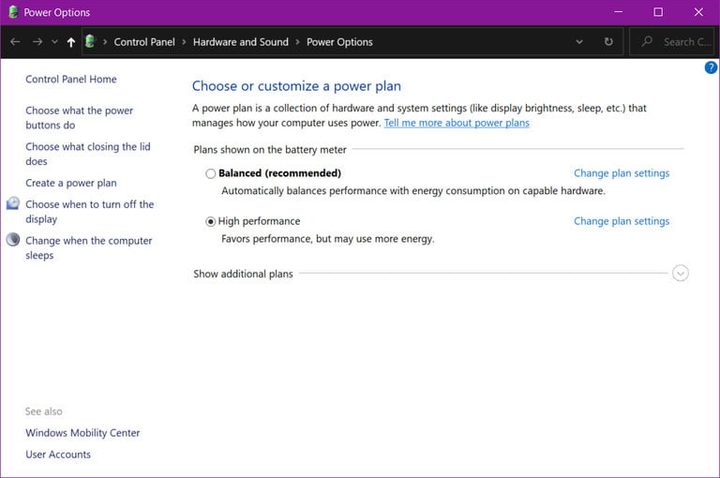The width and height of the screenshot is (720, 478).
Task: Click 'Automatically balances performance' description text
Action: [413, 191]
